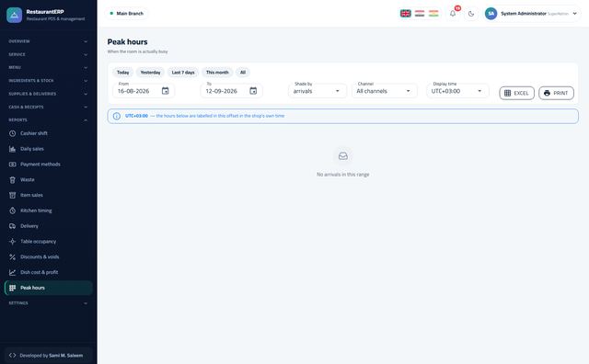This screenshot has width=589, height=364.
Task: Open the To date calendar picker
Action: click(253, 91)
